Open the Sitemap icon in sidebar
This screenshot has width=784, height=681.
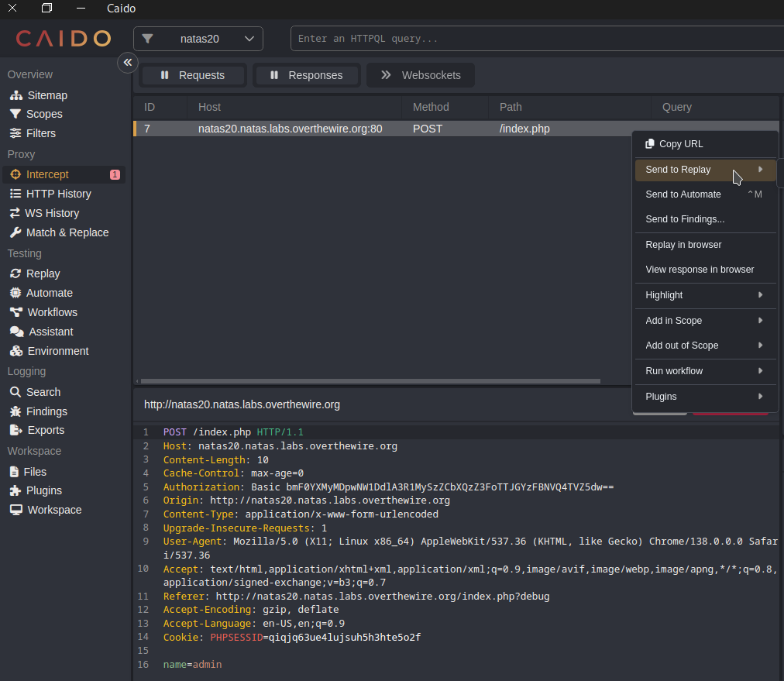coord(15,95)
